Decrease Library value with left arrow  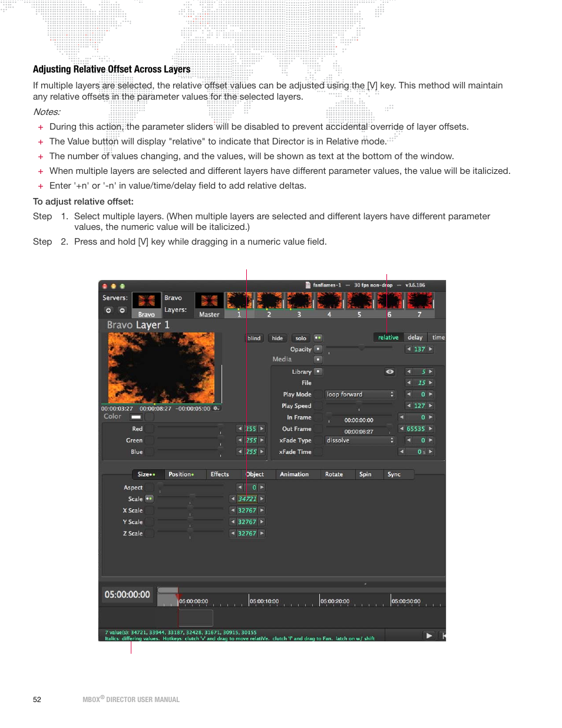coord(409,372)
